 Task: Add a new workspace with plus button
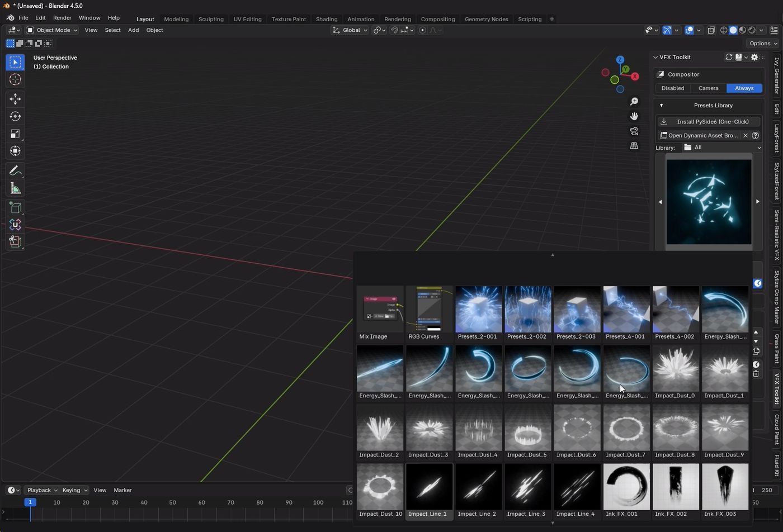(551, 19)
